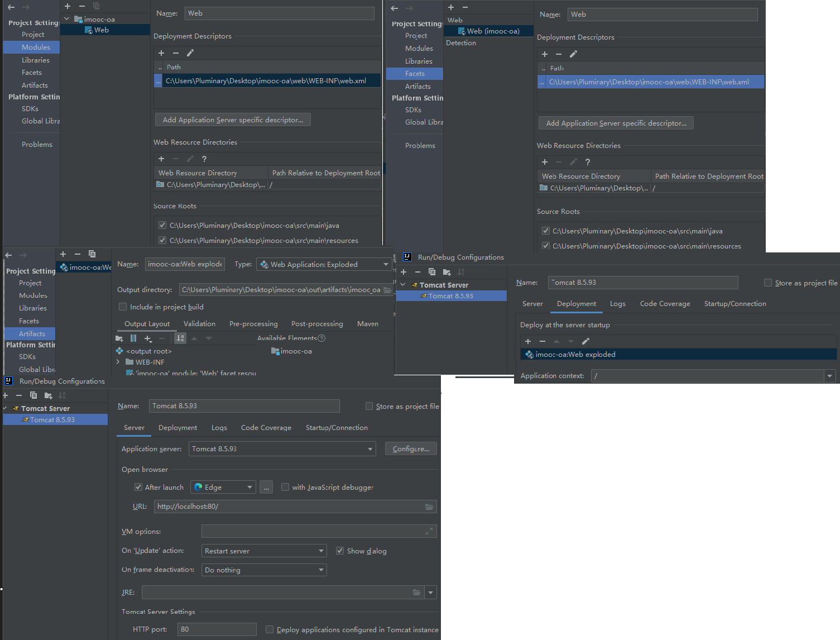
Task: Open JRE dropdown arrow
Action: (x=430, y=593)
